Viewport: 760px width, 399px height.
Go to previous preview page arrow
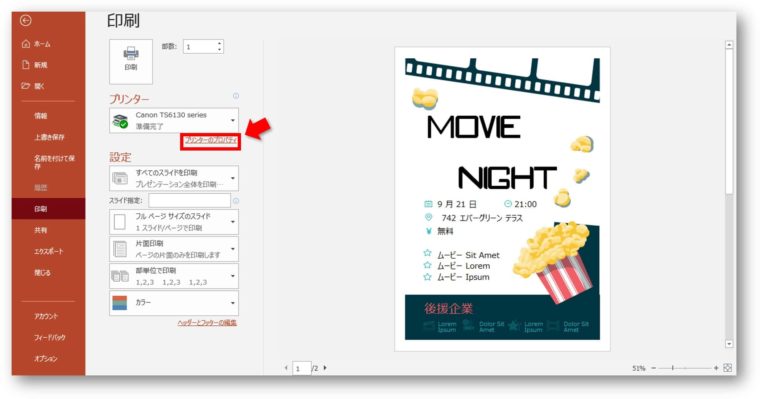pos(286,368)
